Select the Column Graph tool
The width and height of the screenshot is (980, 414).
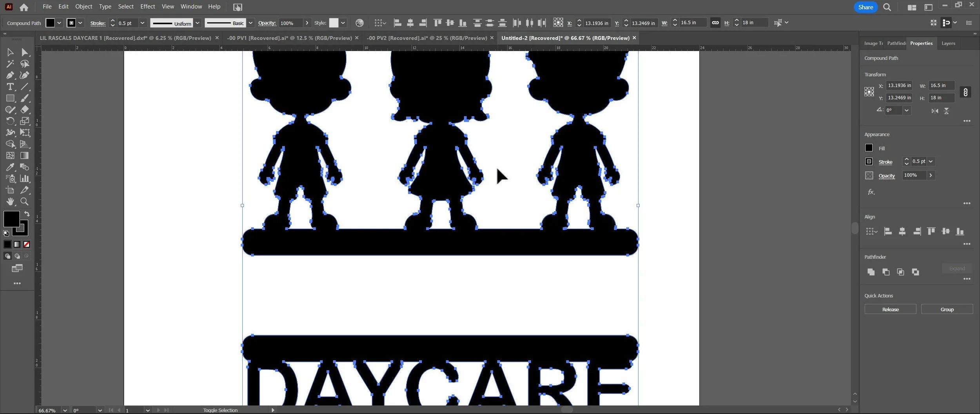pyautogui.click(x=25, y=179)
